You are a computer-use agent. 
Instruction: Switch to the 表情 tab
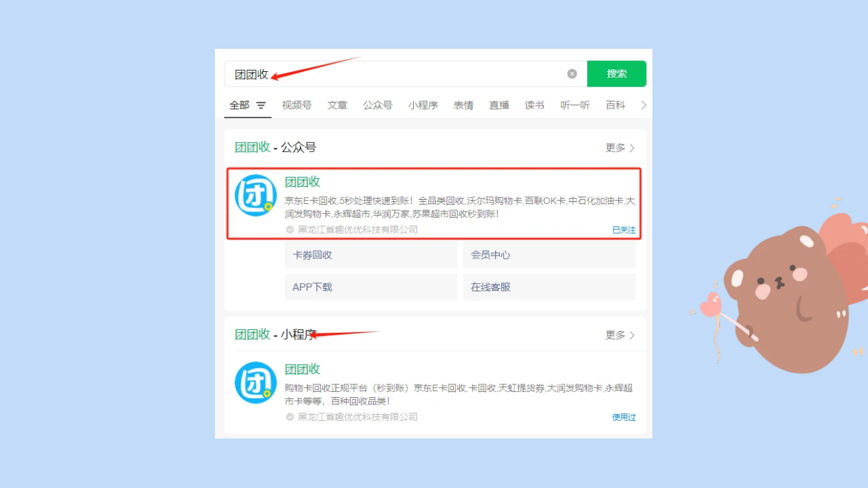pos(464,105)
